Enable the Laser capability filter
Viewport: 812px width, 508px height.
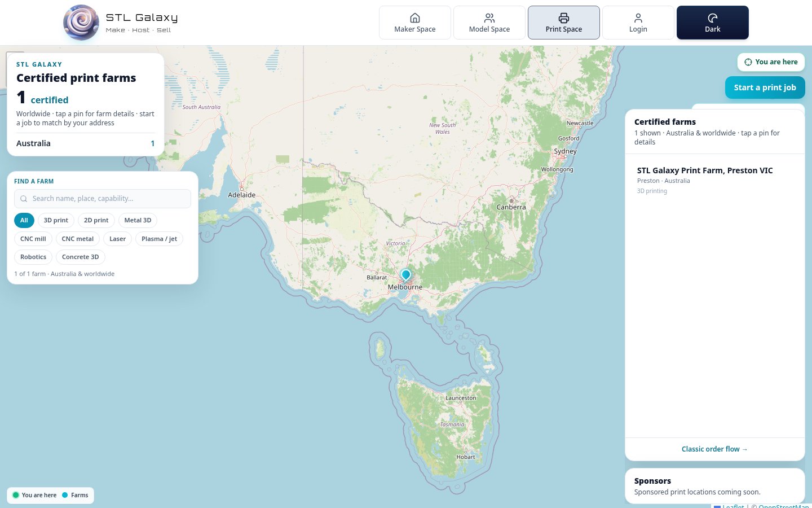pos(118,239)
